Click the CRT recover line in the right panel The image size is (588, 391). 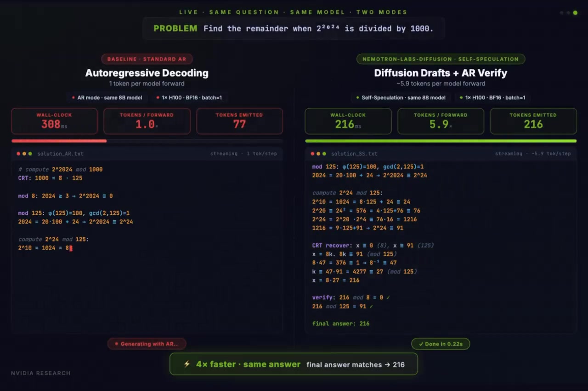pyautogui.click(x=373, y=246)
